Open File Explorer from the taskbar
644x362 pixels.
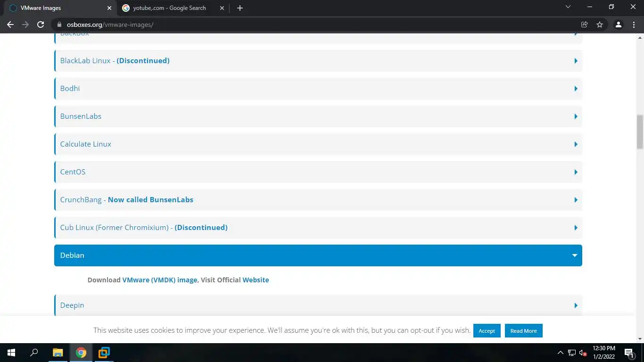tap(58, 353)
